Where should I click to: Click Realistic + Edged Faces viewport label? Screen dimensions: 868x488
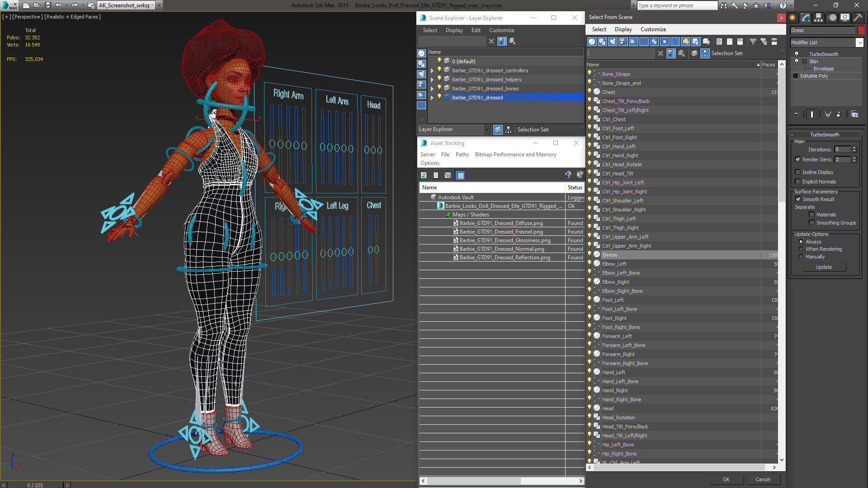72,17
